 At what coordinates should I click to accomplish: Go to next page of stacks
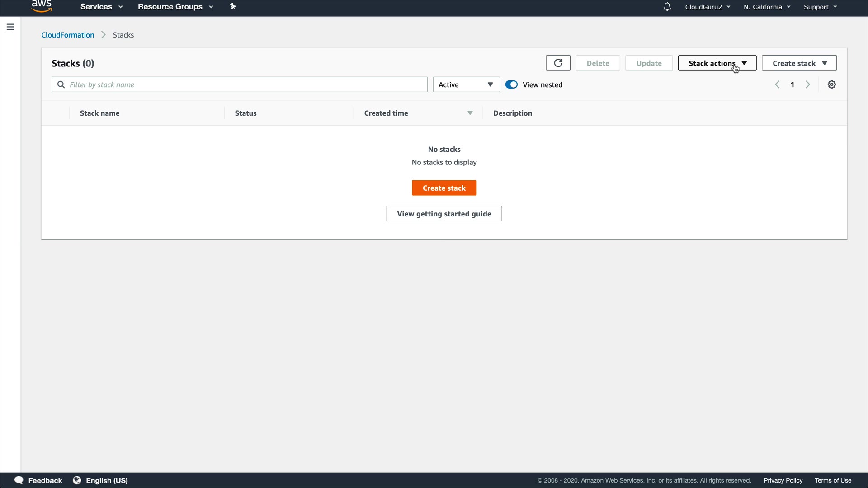(808, 84)
